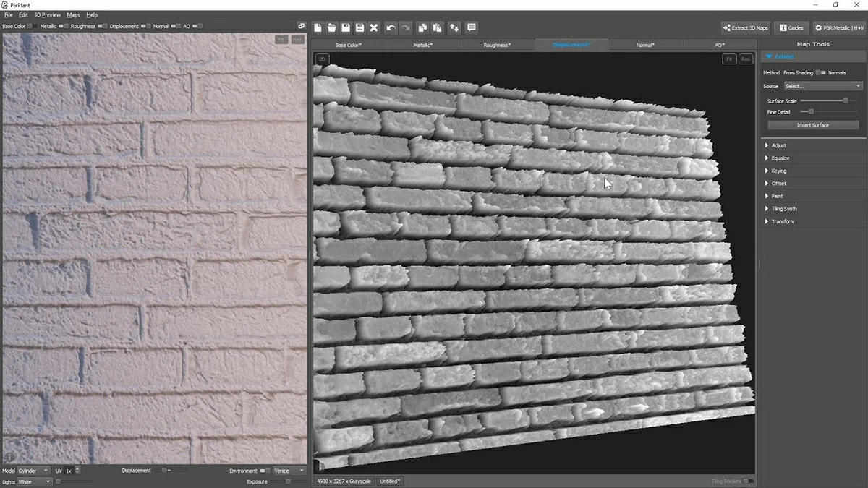Image resolution: width=868 pixels, height=488 pixels.
Task: Toggle the Tiling Borders switch
Action: coord(749,481)
